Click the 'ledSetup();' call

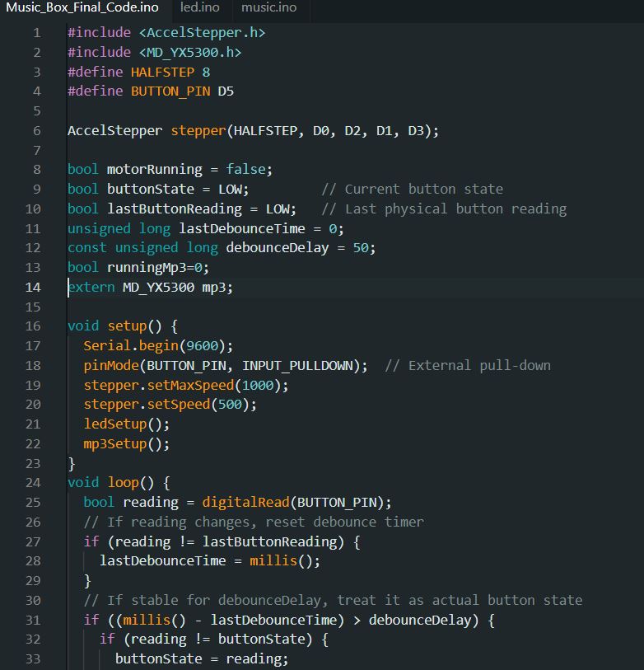[126, 424]
